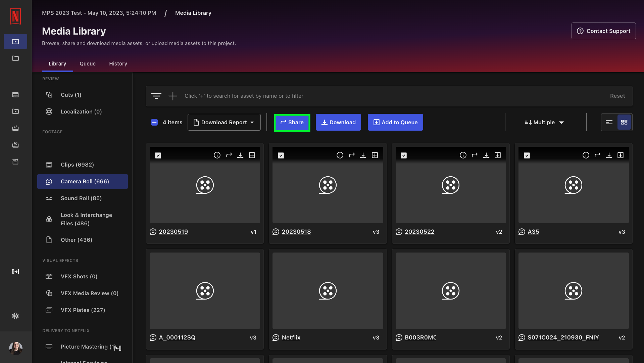Add 20230518 card to queue via plus icon

click(375, 155)
